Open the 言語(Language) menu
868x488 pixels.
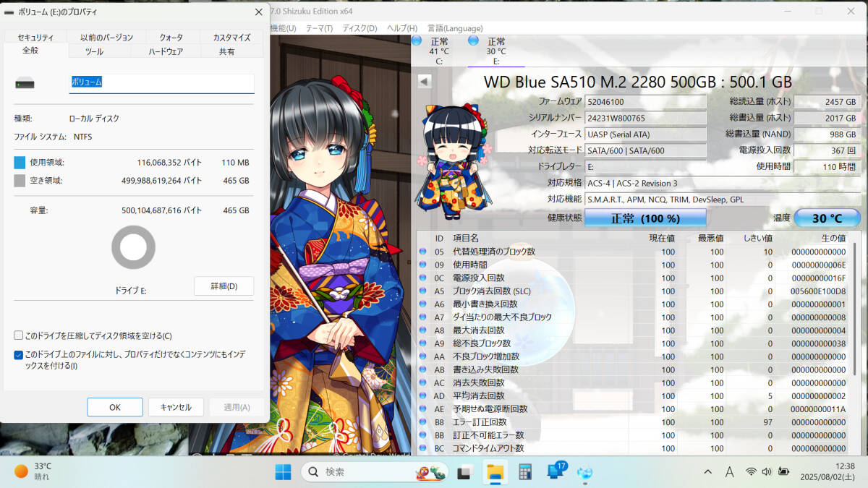(x=455, y=28)
